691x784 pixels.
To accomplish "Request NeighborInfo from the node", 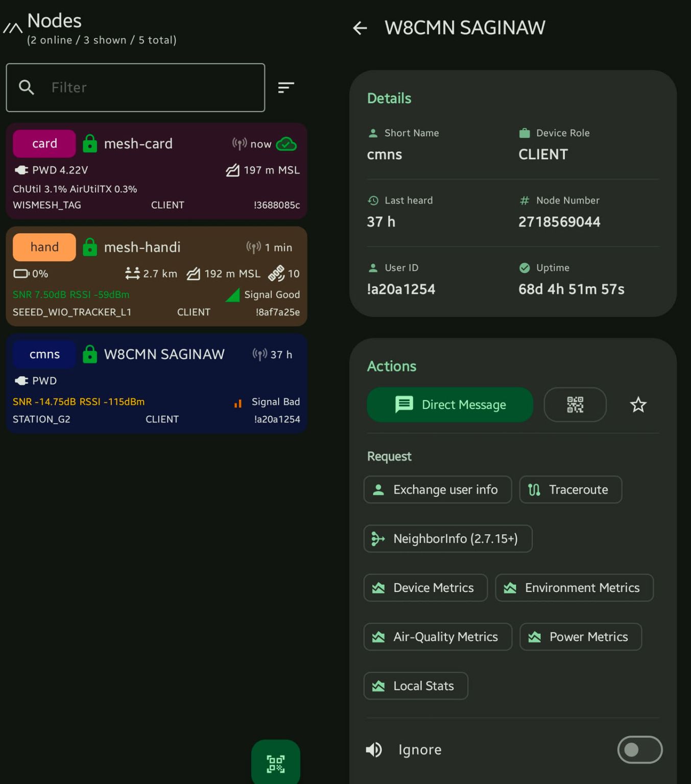I will [447, 538].
